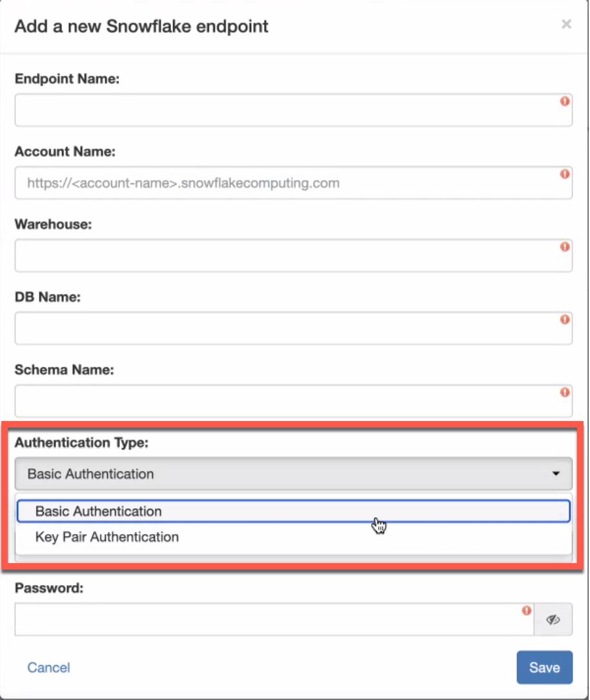
Task: Click the alert icon inside Schema Name field
Action: [x=564, y=392]
